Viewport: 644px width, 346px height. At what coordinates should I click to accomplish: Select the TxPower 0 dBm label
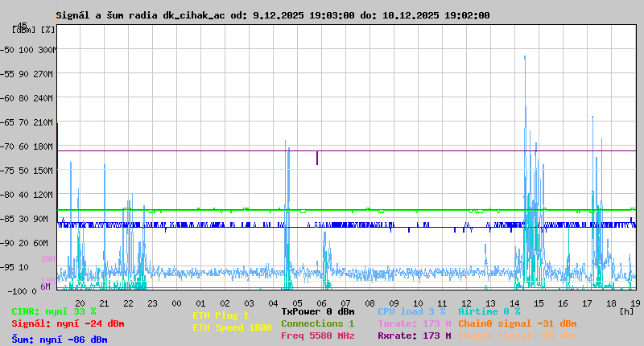(317, 311)
